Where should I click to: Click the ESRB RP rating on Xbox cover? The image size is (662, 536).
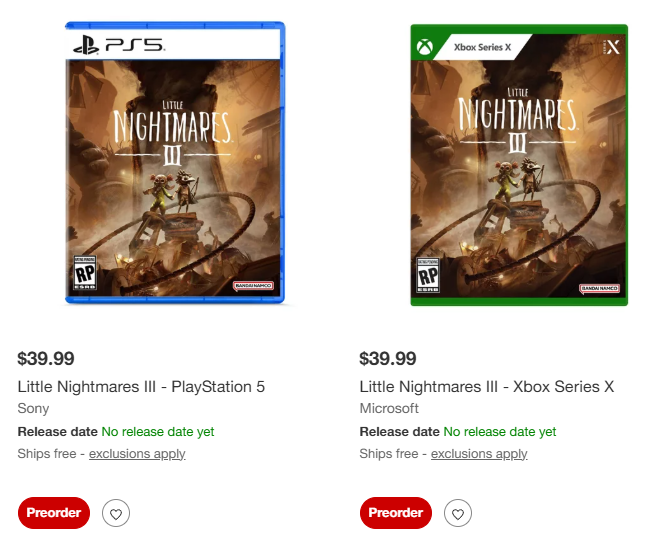(x=428, y=275)
